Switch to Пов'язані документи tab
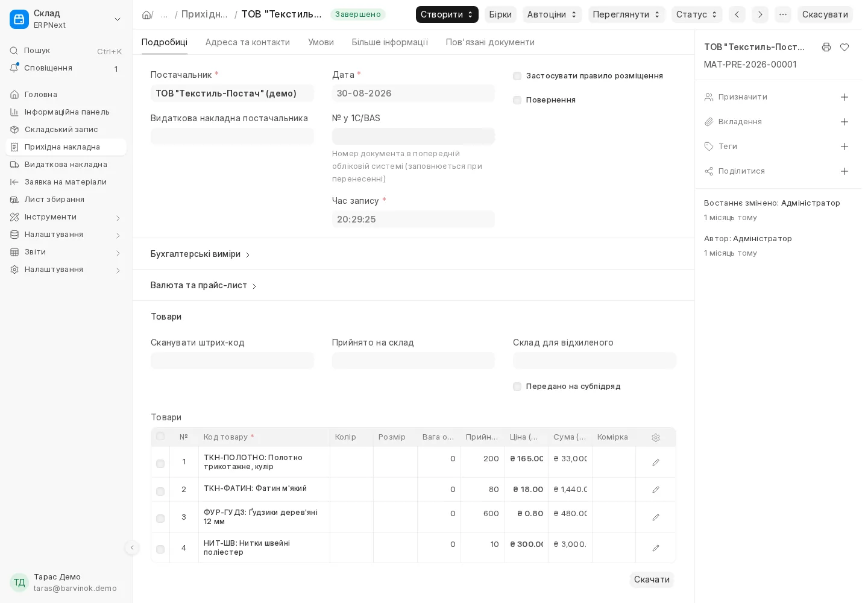868x603 pixels. click(x=490, y=42)
